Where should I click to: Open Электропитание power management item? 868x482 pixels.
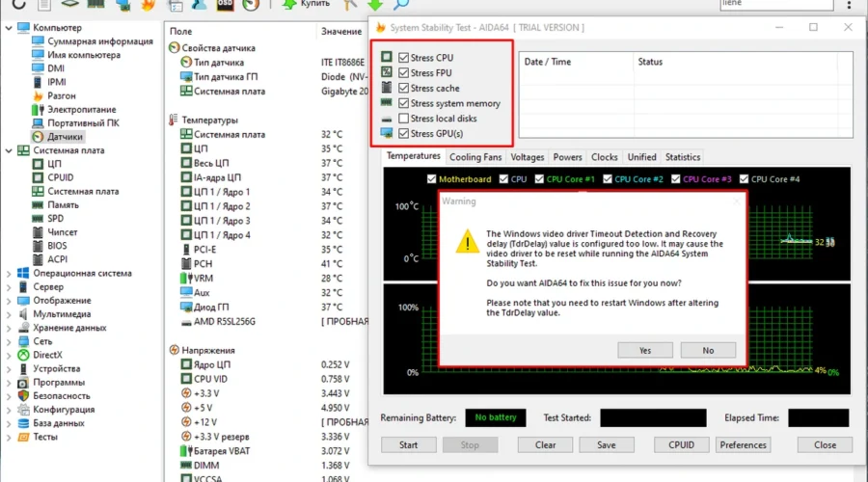pos(81,110)
